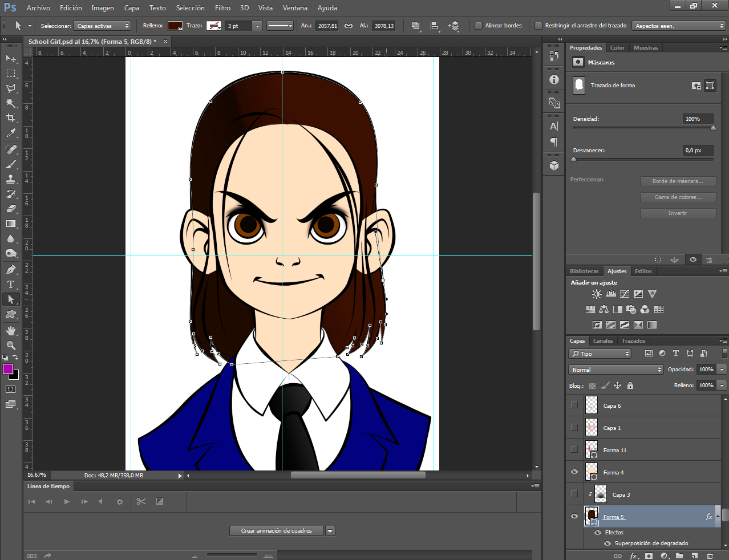Image resolution: width=729 pixels, height=560 pixels.
Task: Add a Brightness/Contrast adjustment
Action: pos(597,294)
